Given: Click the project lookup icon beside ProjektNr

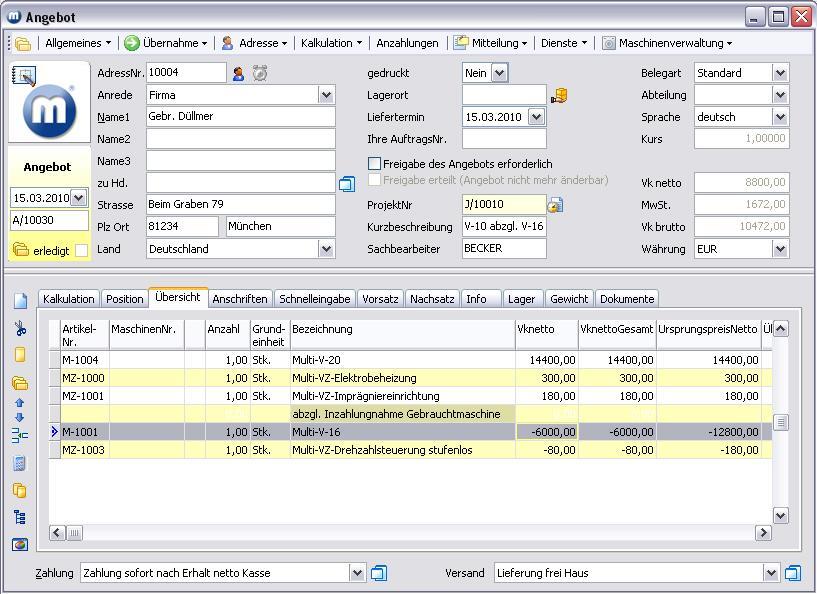Looking at the screenshot, I should click(556, 205).
